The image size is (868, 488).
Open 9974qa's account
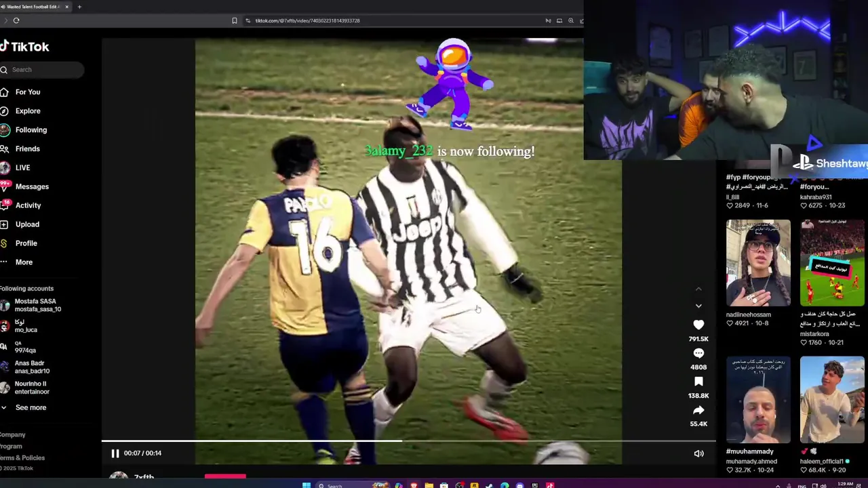click(x=19, y=347)
